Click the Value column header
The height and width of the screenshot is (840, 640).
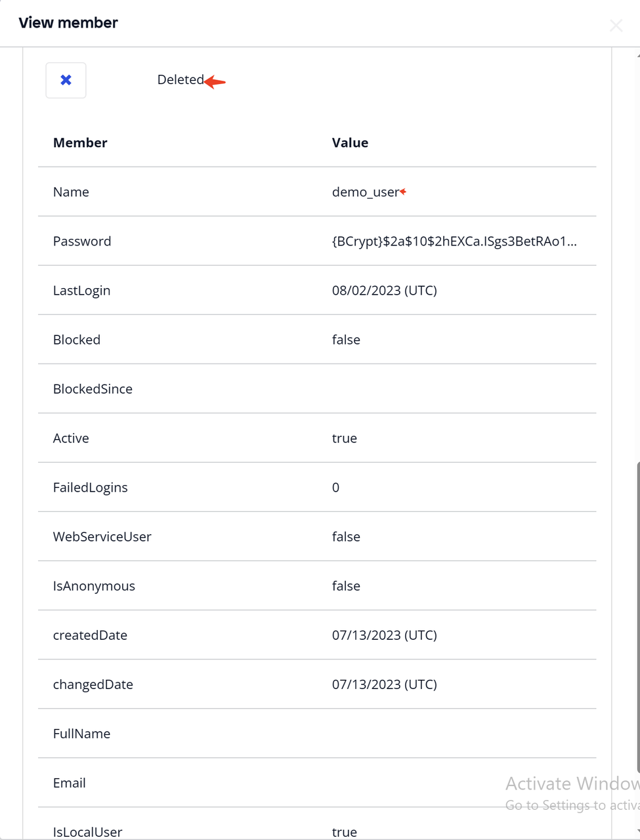350,142
